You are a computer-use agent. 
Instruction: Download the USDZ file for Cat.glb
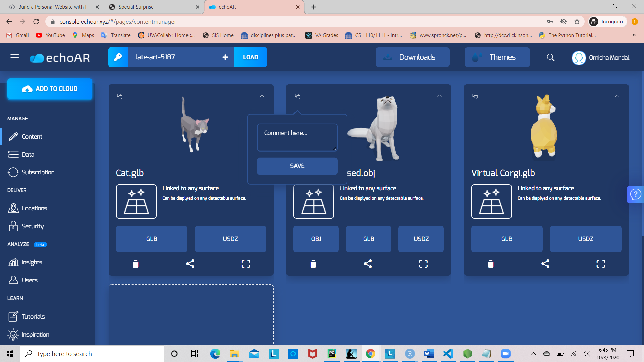[x=230, y=239]
